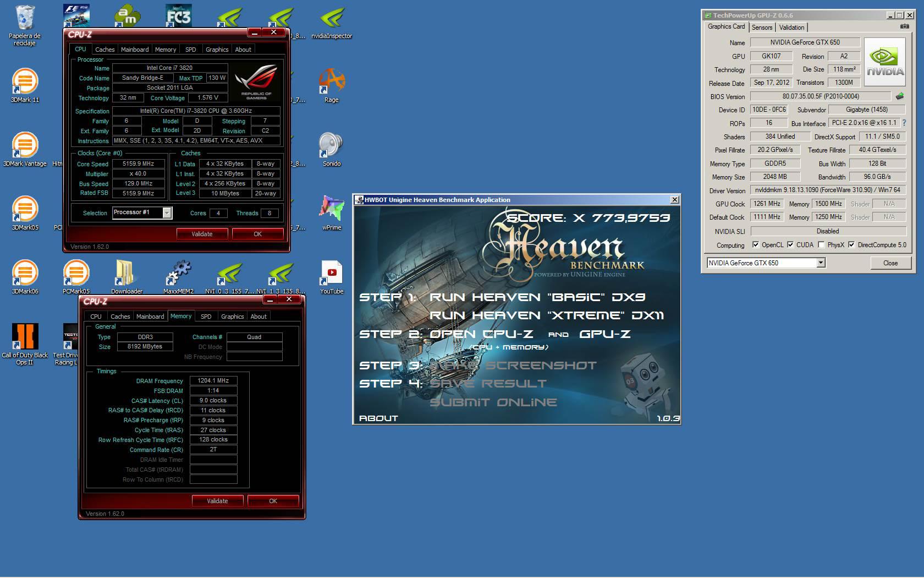Open the nvidiaInspector desktop icon
Image resolution: width=924 pixels, height=578 pixels.
coord(332,23)
